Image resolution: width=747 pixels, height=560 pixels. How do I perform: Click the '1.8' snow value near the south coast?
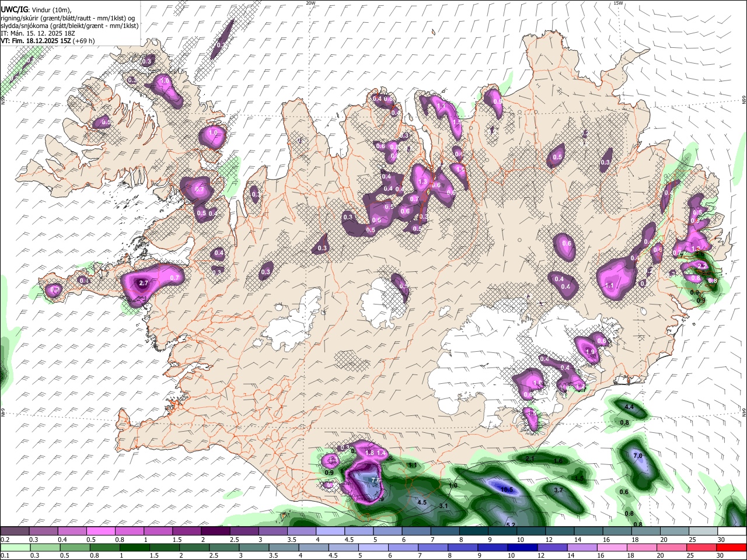(369, 453)
